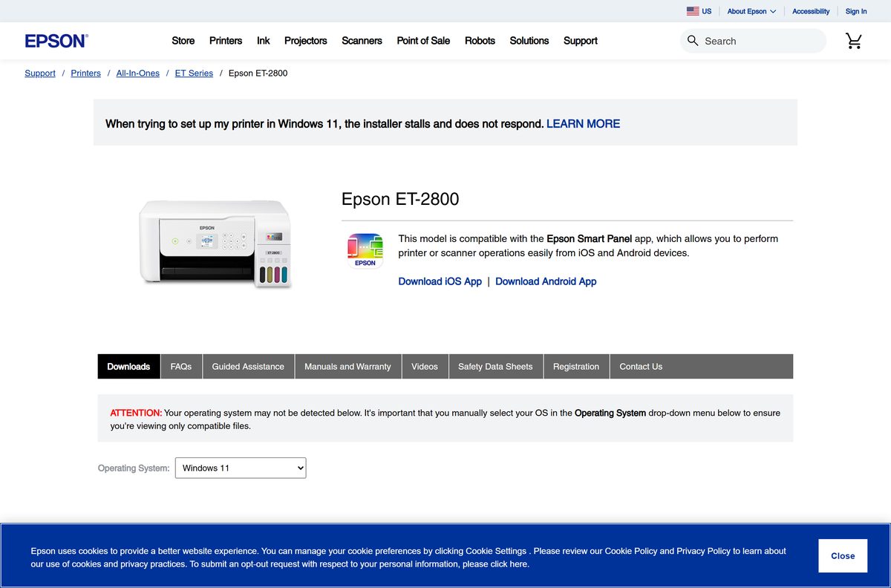Click Download Android App link
Screen dimensions: 891x588
tap(546, 281)
